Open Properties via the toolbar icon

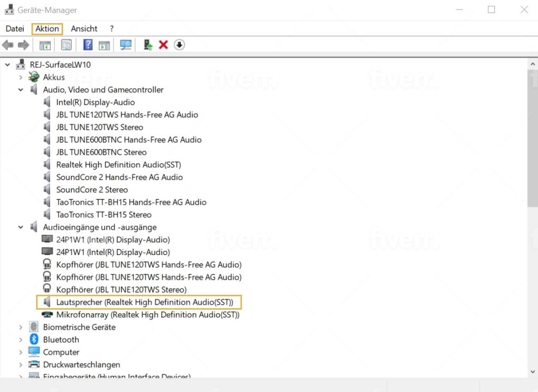pyautogui.click(x=66, y=45)
